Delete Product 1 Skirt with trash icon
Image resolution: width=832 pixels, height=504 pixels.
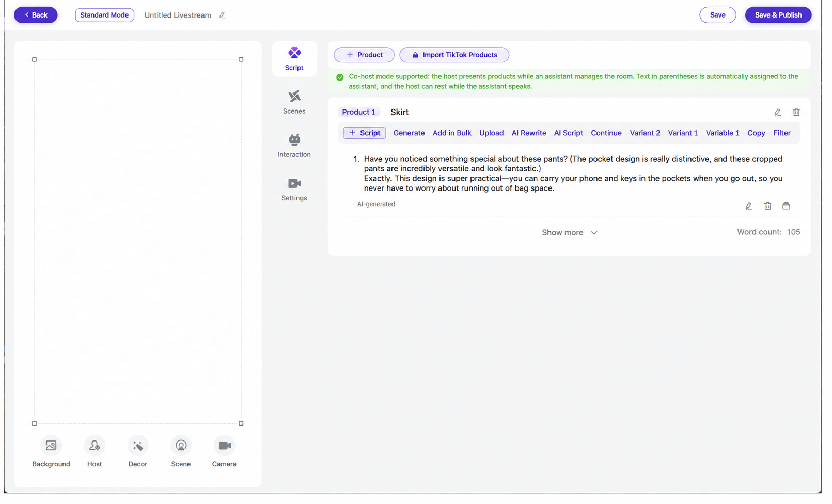(796, 112)
